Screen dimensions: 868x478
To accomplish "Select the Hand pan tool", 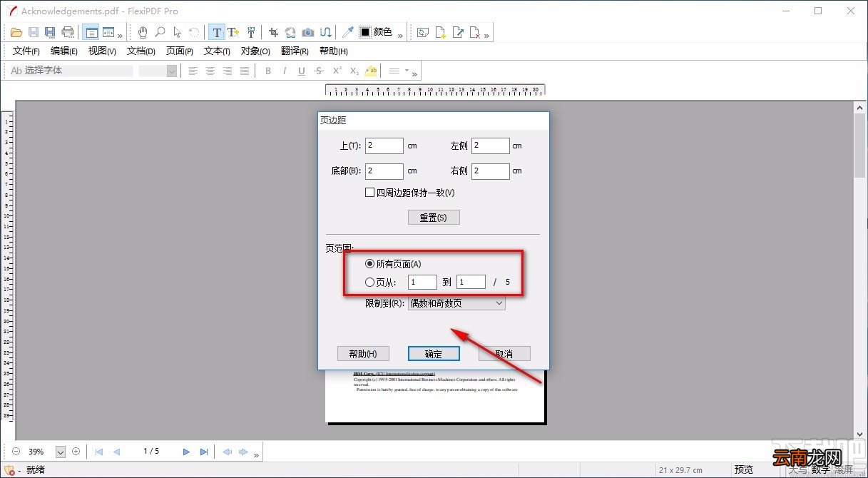I will click(x=143, y=32).
